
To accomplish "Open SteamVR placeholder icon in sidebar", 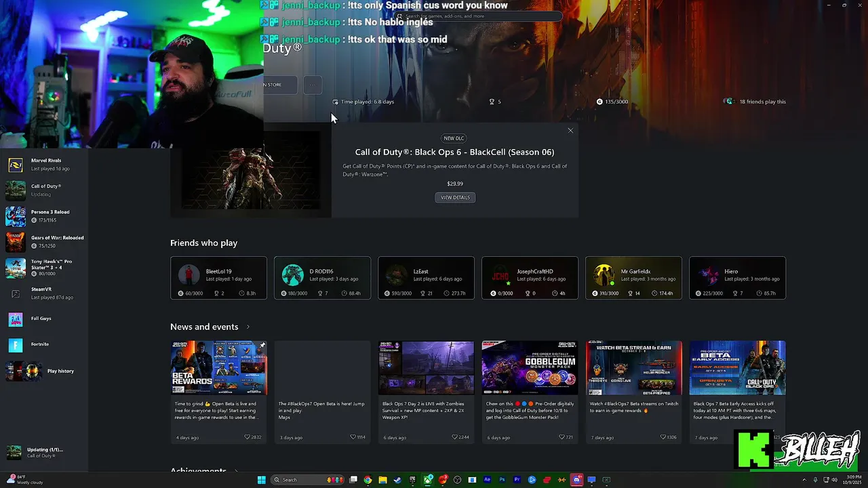I will 16,293.
